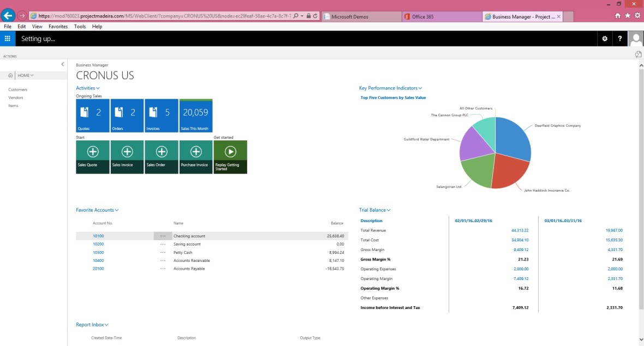Open the user profile avatar

[636, 39]
